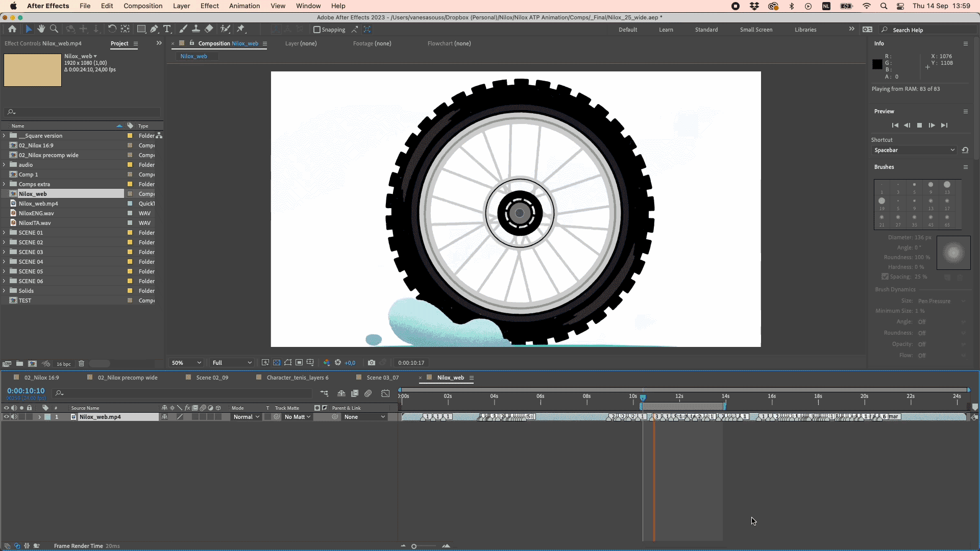Open the Spacebar shortcut dropdown

coord(914,150)
